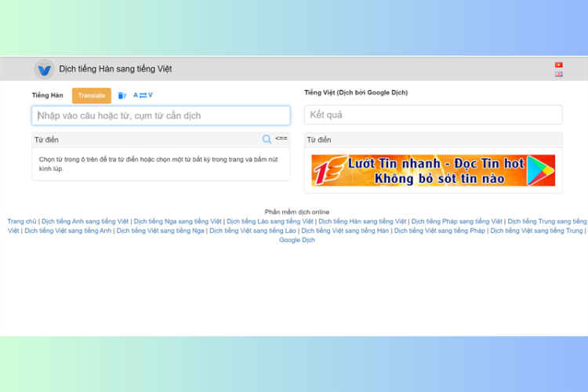Click the Kết quả result field

pos(433,114)
